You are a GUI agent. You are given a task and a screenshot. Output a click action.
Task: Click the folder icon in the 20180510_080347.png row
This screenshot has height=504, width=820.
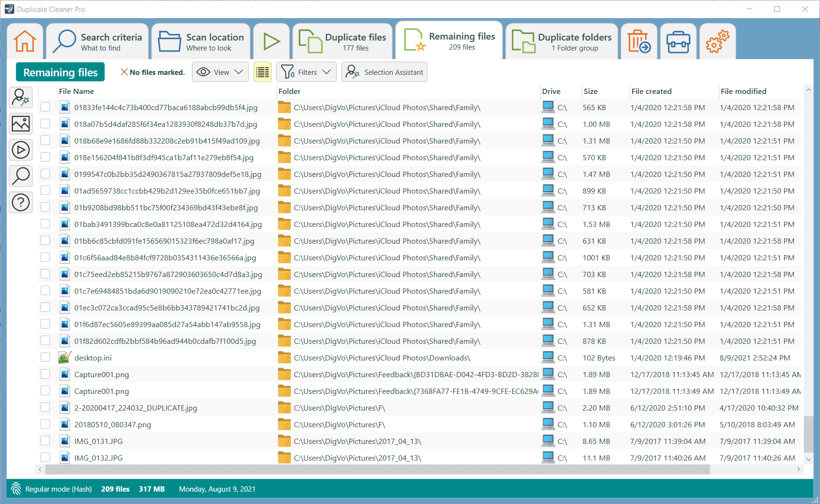pos(284,424)
